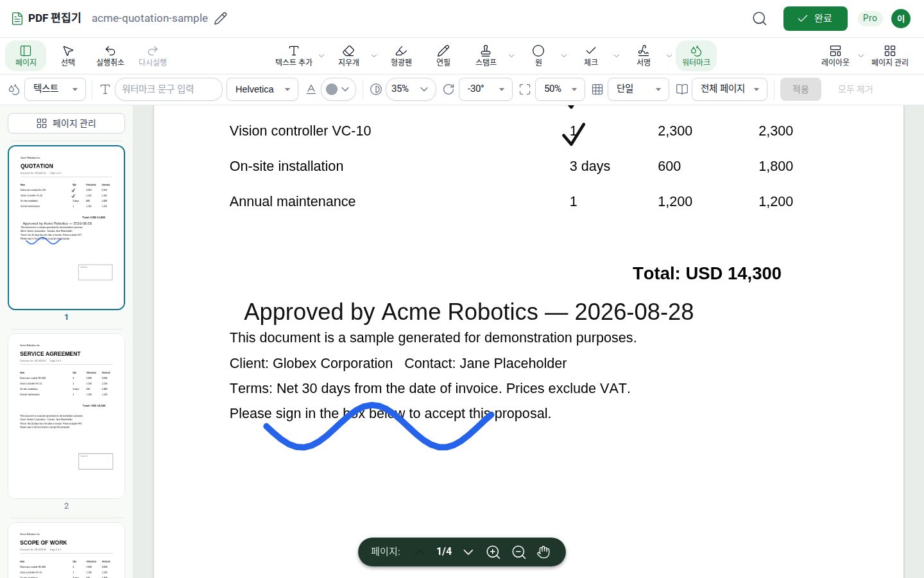Open the 35% opacity dropdown

tap(410, 89)
